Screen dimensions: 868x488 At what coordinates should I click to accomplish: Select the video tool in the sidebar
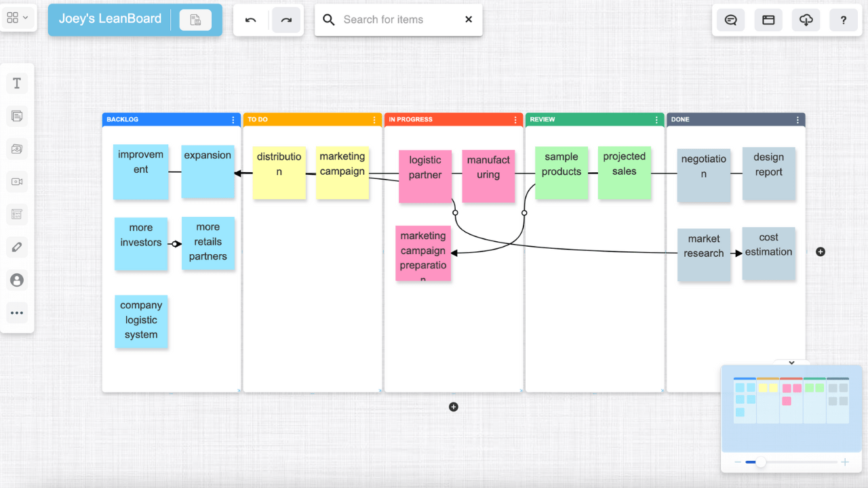pos(16,181)
